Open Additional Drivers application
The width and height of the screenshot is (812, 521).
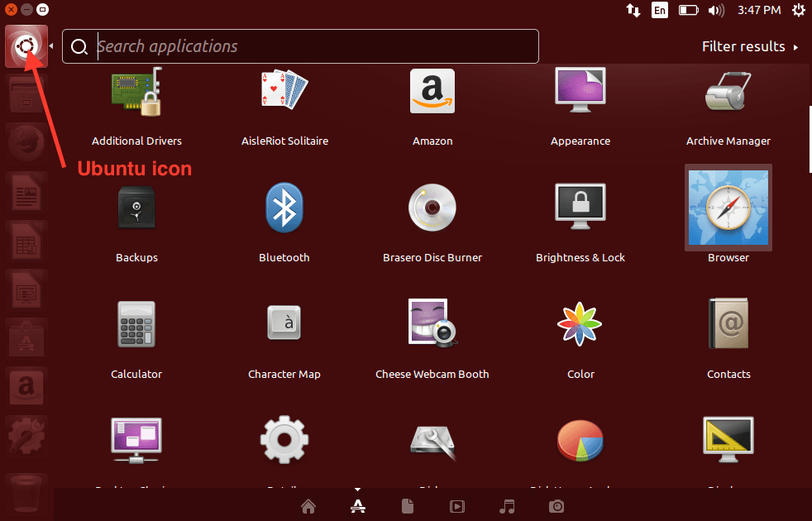coord(136,92)
